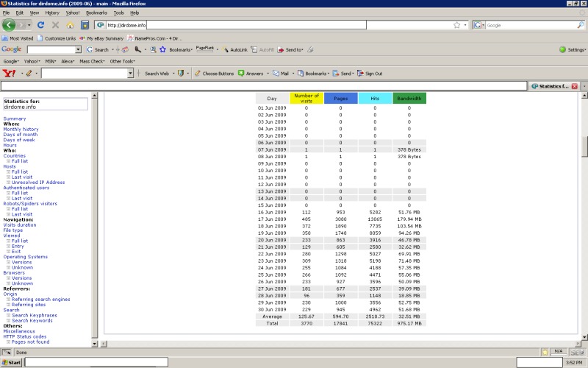Screen dimensions: 588x368
Task: Click the bookmarks sidebar icon beside Home
Action: (85, 25)
